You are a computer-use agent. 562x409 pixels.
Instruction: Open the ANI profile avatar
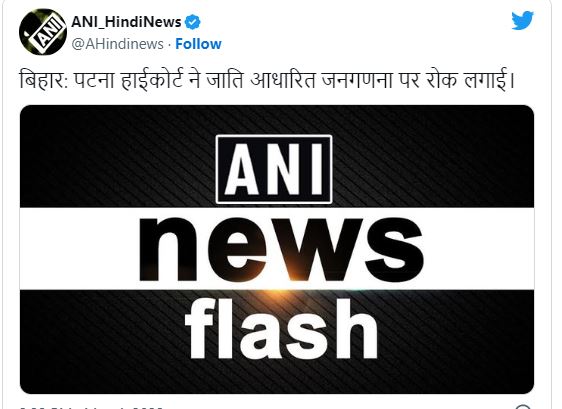point(42,32)
